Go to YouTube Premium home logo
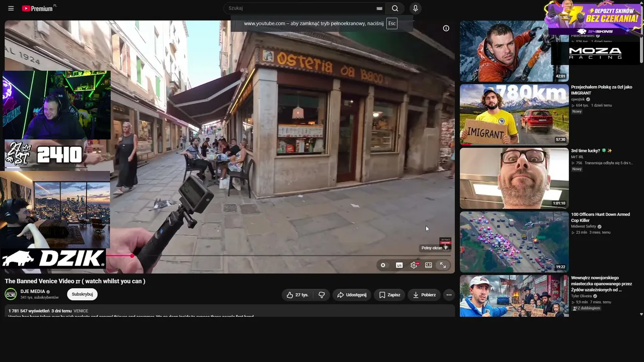This screenshot has width=644, height=362. click(x=39, y=9)
